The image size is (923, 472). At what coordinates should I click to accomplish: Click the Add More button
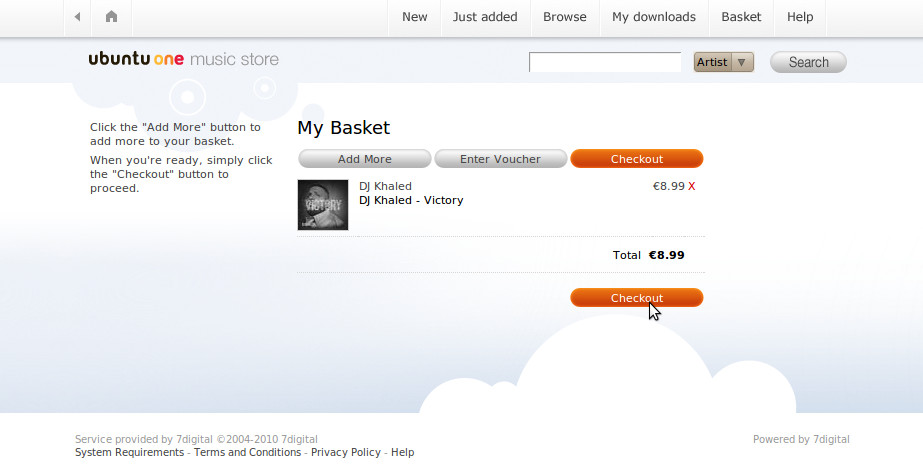[364, 159]
